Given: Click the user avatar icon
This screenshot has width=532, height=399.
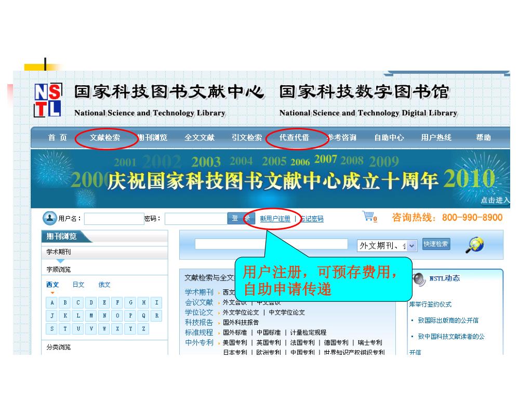Looking at the screenshot, I should coord(49,218).
